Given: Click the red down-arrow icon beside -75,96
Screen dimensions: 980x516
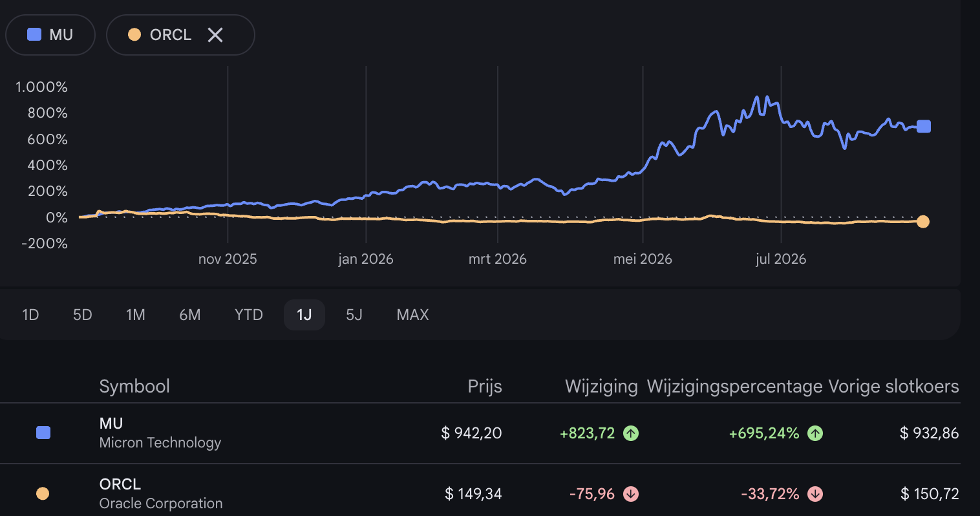Looking at the screenshot, I should point(631,494).
